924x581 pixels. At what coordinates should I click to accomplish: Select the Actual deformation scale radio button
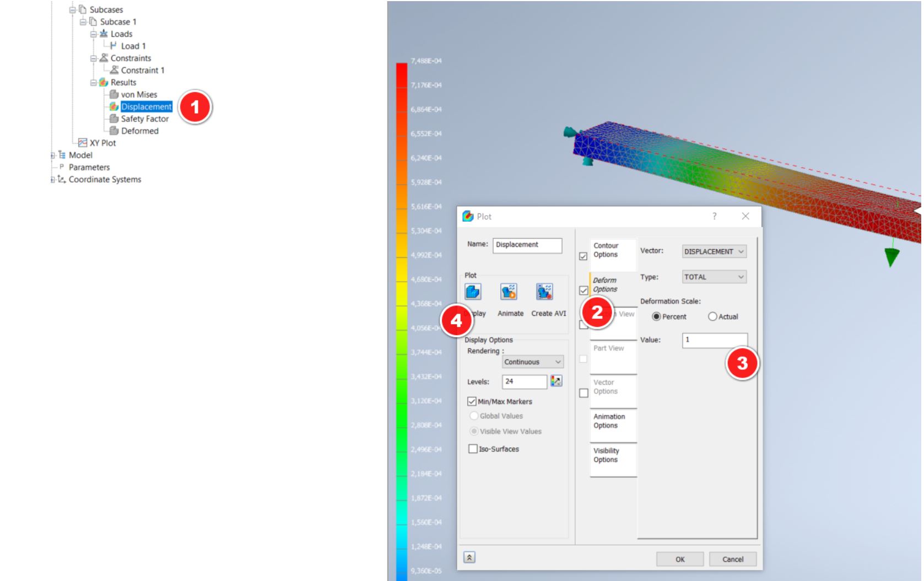[x=713, y=316]
